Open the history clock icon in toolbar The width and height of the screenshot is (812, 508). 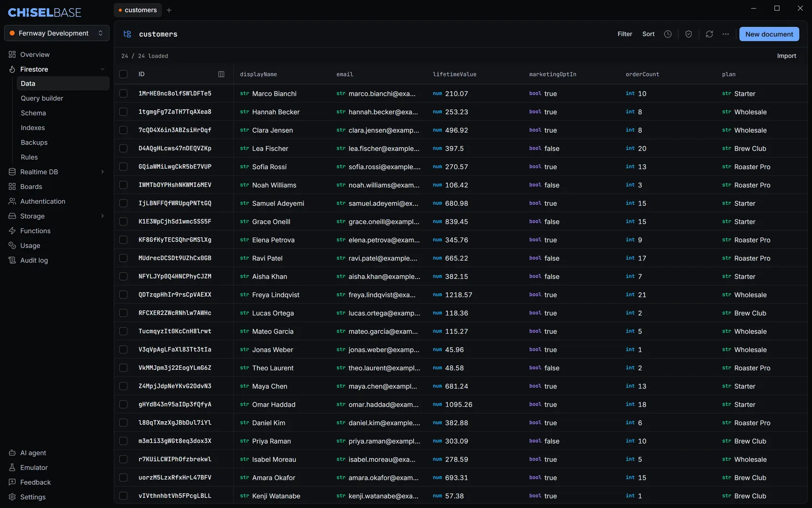coord(668,34)
